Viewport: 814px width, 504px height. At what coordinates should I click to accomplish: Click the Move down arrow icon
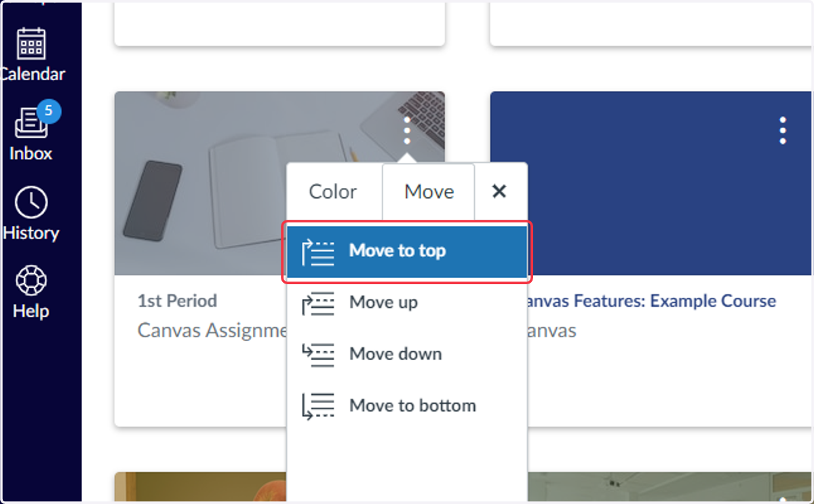(x=318, y=355)
